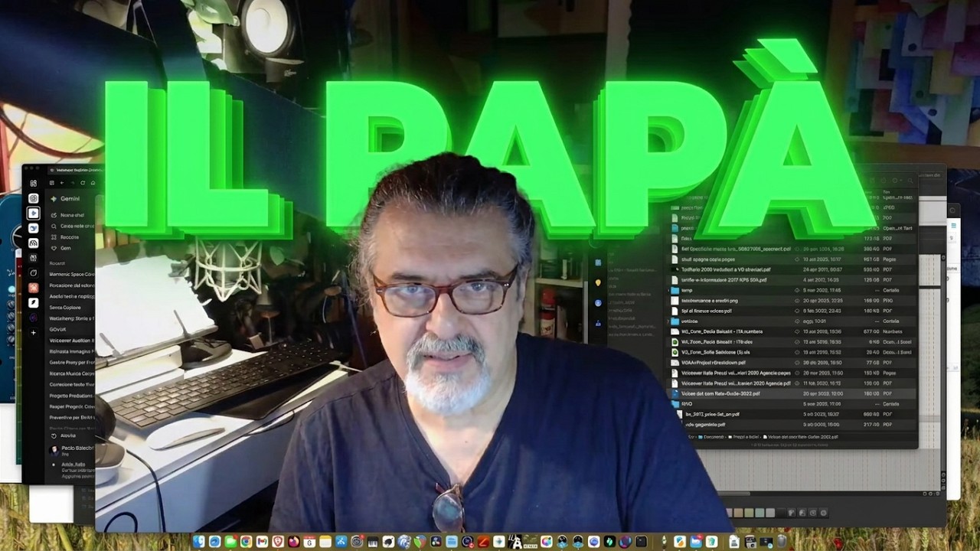Click the plus icon in browser side panel

33,333
